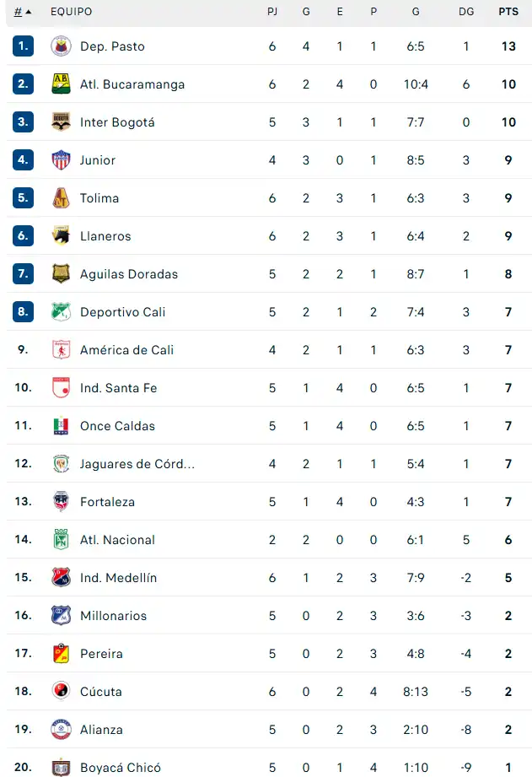Viewport: 532px width, 777px height.
Task: Open Boyacá Chicó's team entry
Action: click(x=121, y=768)
